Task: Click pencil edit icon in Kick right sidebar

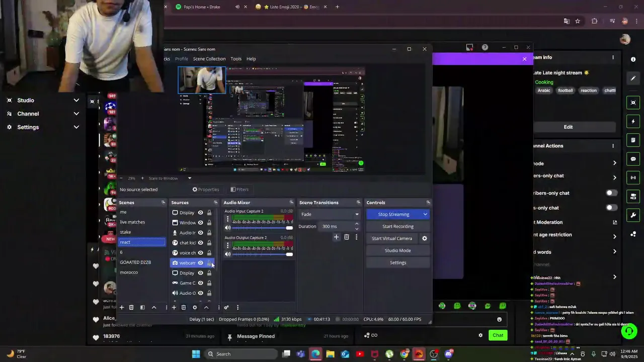Action: pyautogui.click(x=633, y=78)
